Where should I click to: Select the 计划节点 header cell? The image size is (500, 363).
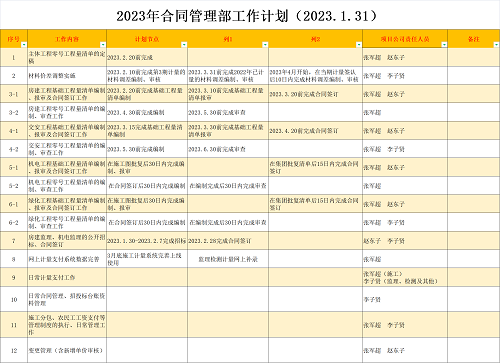click(147, 39)
